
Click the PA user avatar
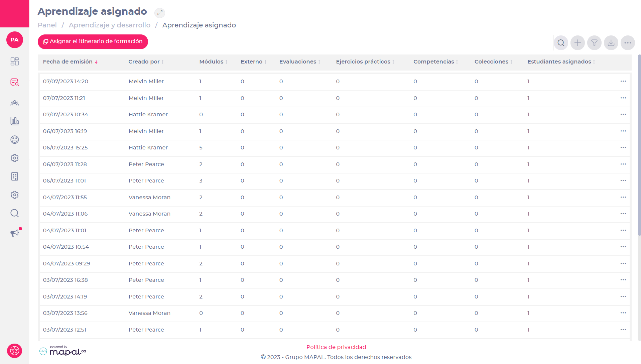(x=14, y=40)
